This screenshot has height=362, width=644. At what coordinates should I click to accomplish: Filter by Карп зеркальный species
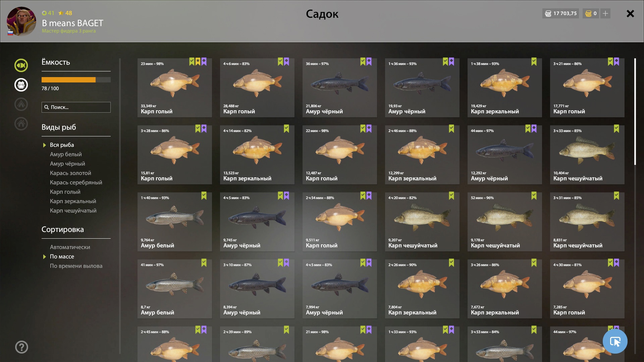(73, 201)
